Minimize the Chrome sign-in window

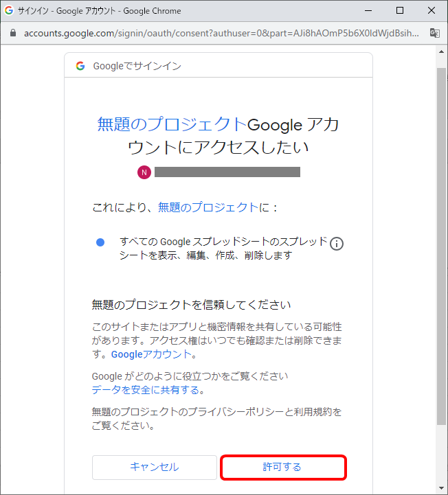click(x=368, y=10)
